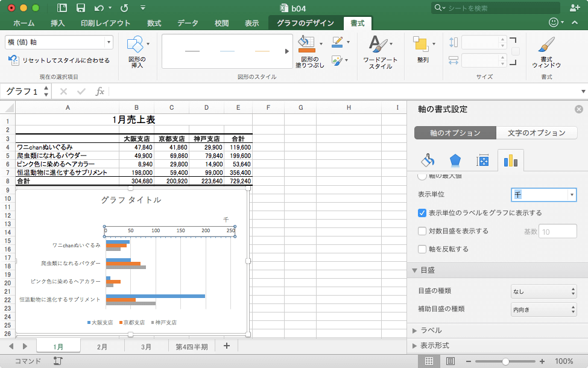The height and width of the screenshot is (368, 588).
Task: Click the name box stepper arrows
Action: tap(46, 91)
